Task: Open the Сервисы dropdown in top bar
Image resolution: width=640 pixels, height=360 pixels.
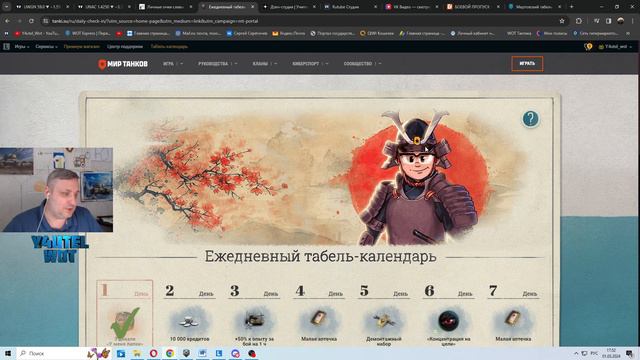Action: point(46,47)
